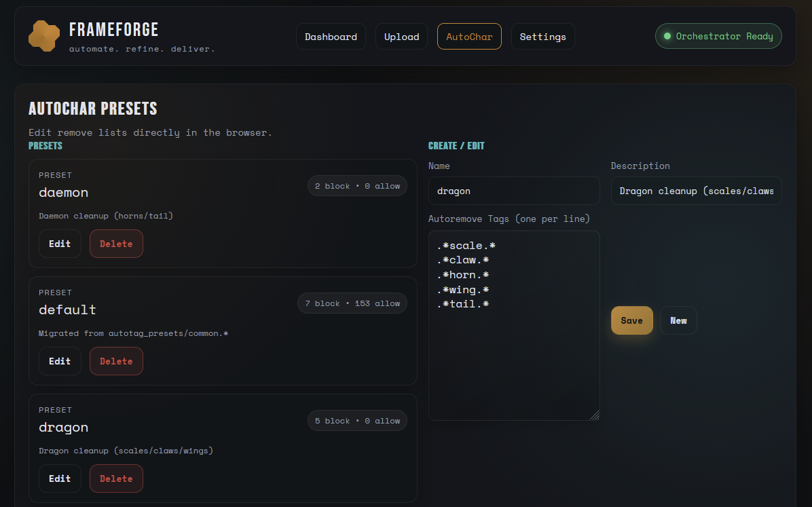Click the FrameForge hexagon logo icon
Viewport: 812px width, 507px height.
pos(44,36)
